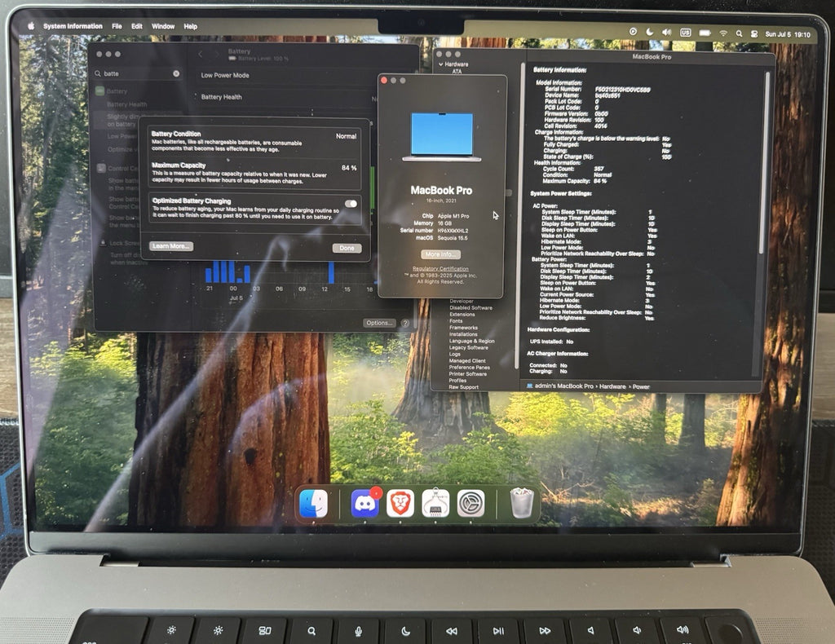Toggle Optimized Battery Charging switch
Viewport: 835px width, 644px height.
(351, 204)
